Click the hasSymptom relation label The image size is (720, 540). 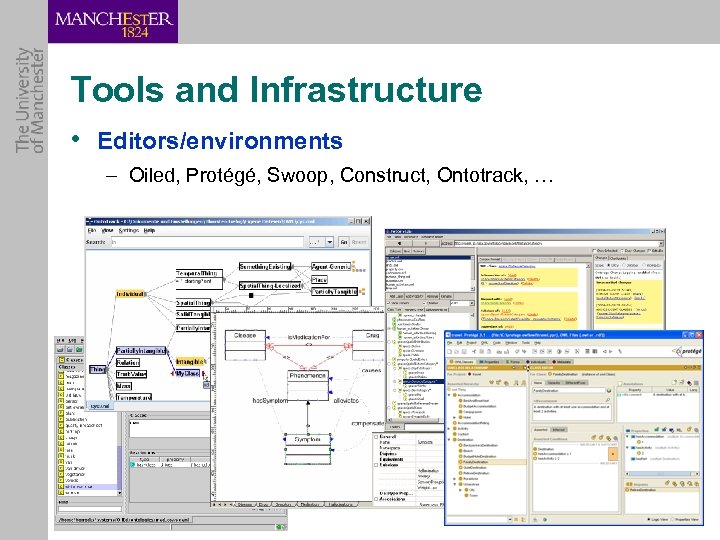pos(270,400)
